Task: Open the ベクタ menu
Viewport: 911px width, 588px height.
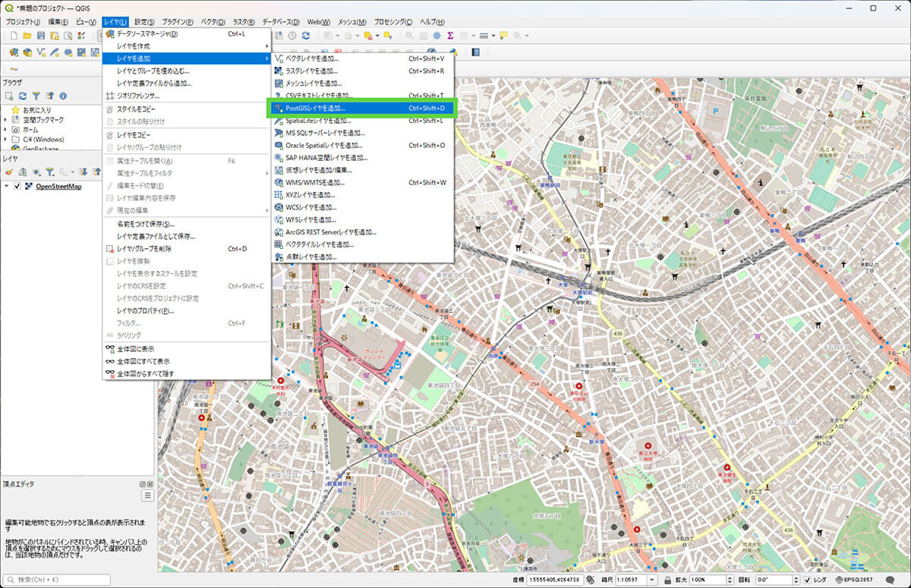Action: click(213, 22)
